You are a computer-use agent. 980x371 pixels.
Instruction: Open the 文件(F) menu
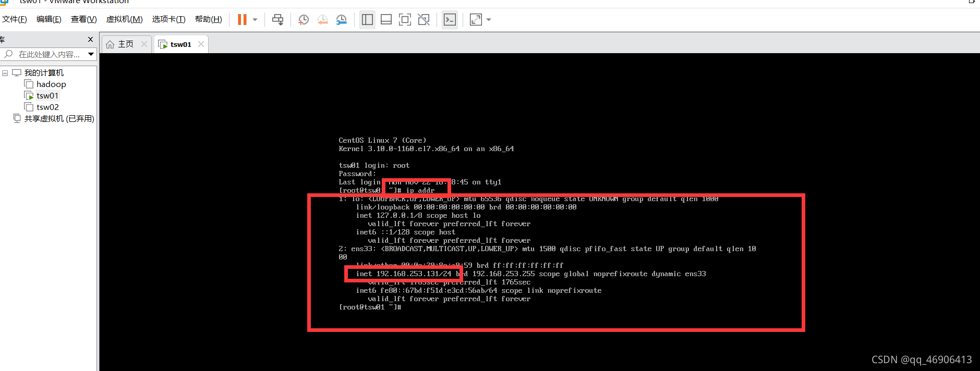click(x=15, y=19)
